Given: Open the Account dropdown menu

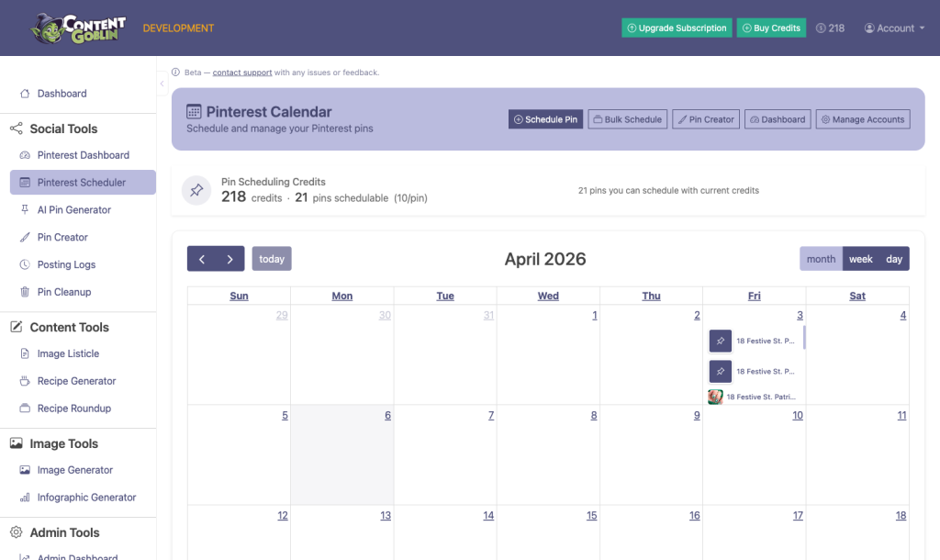Looking at the screenshot, I should (x=889, y=28).
